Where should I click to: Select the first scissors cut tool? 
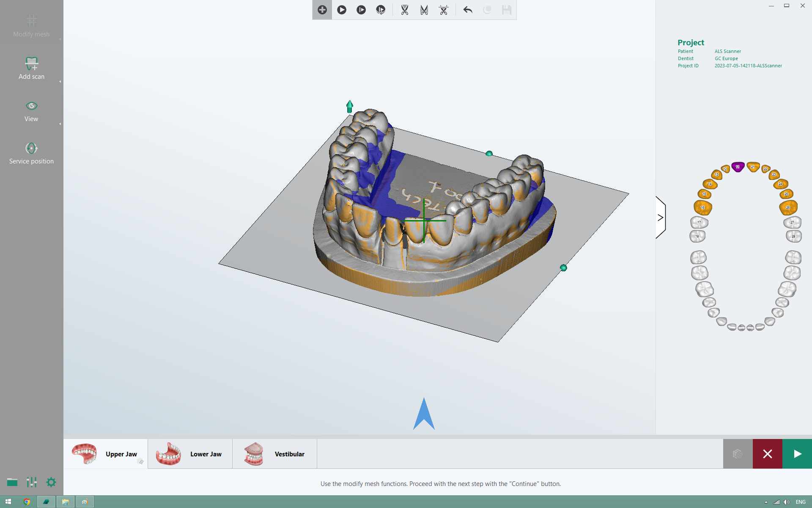[405, 10]
